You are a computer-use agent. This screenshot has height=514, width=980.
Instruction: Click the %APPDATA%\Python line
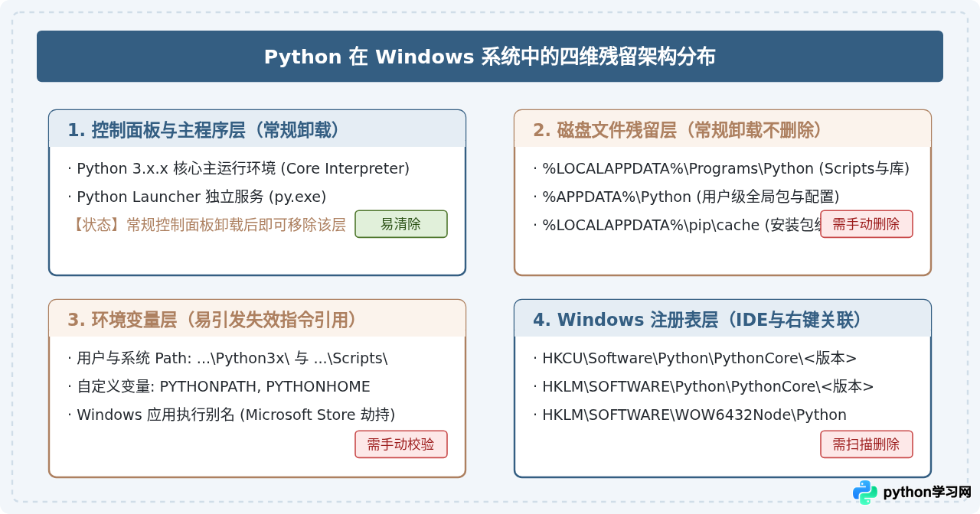click(687, 197)
